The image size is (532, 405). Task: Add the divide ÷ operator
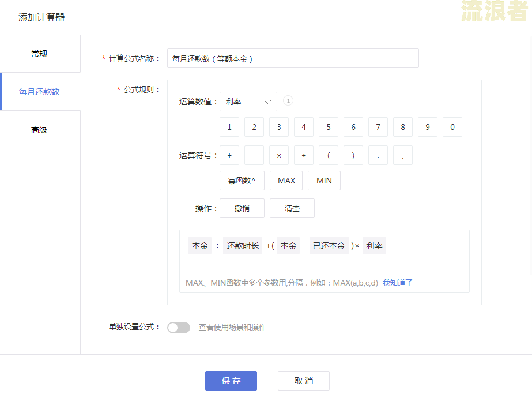304,155
